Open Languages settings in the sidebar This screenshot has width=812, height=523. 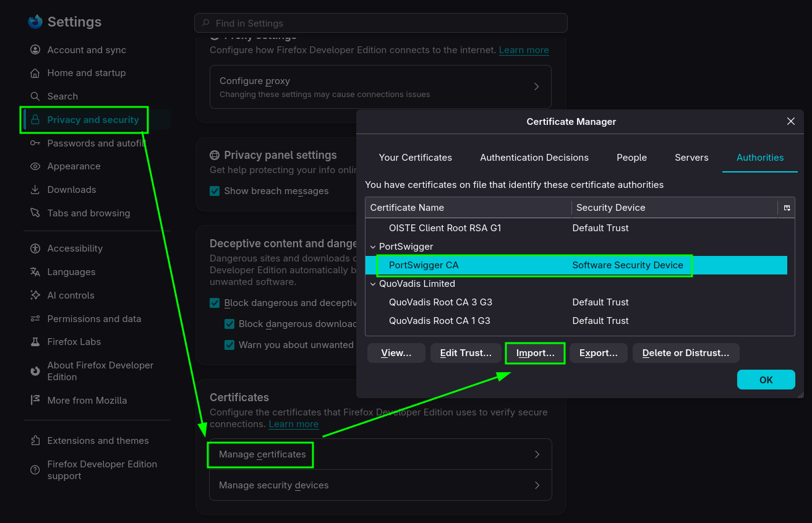pos(71,272)
